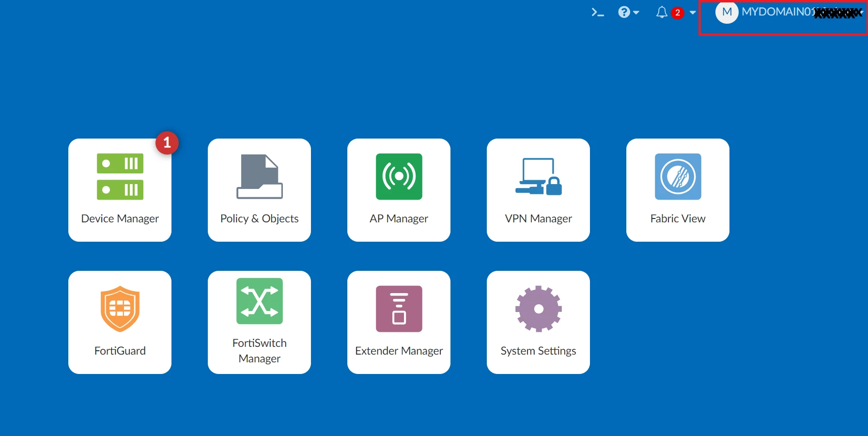Image resolution: width=868 pixels, height=436 pixels.
Task: Expand the Help question-mark menu
Action: click(x=628, y=12)
